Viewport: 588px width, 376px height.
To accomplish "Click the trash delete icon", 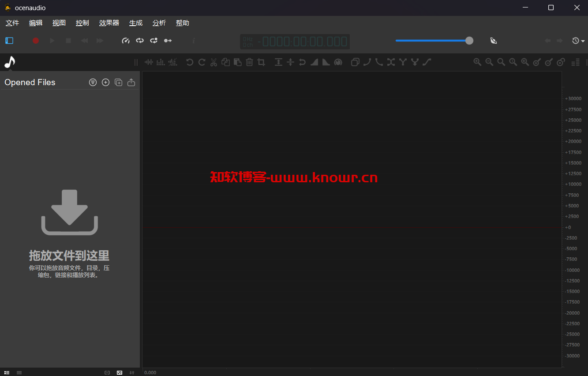I will pos(249,62).
